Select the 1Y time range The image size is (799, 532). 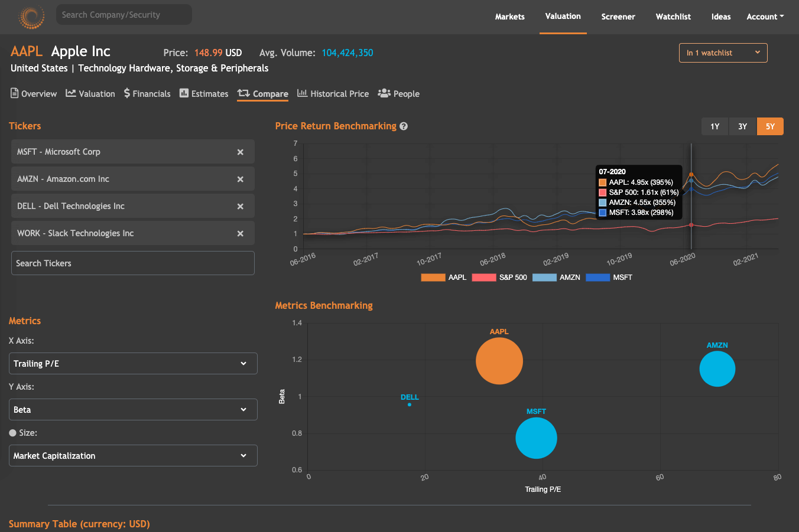coord(715,126)
